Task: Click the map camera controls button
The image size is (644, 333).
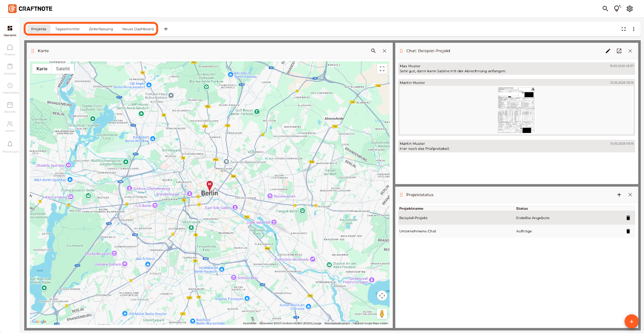Action: 382,296
